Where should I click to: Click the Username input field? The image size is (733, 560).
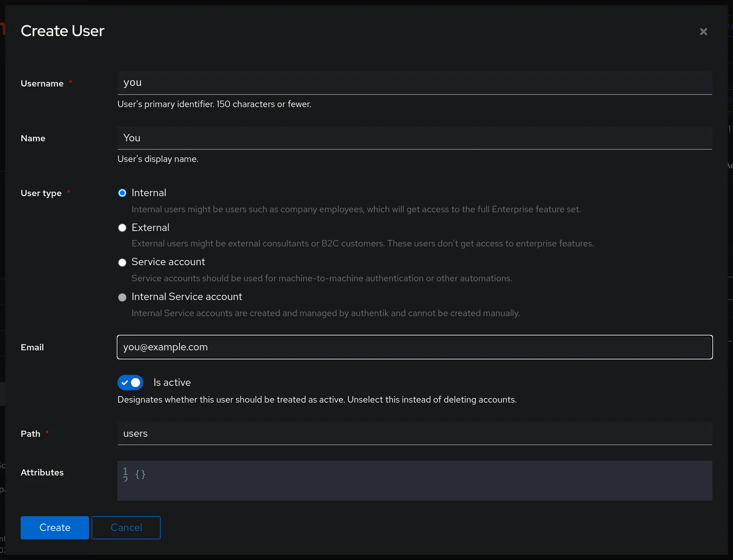click(415, 83)
